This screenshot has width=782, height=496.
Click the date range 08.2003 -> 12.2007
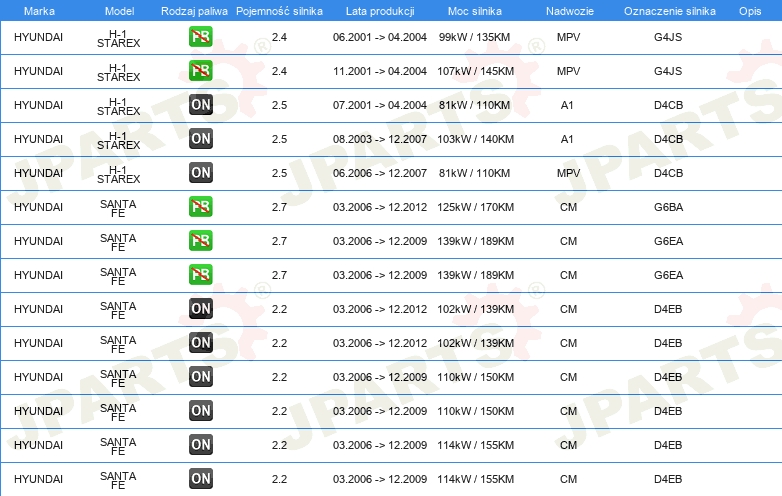(x=379, y=139)
